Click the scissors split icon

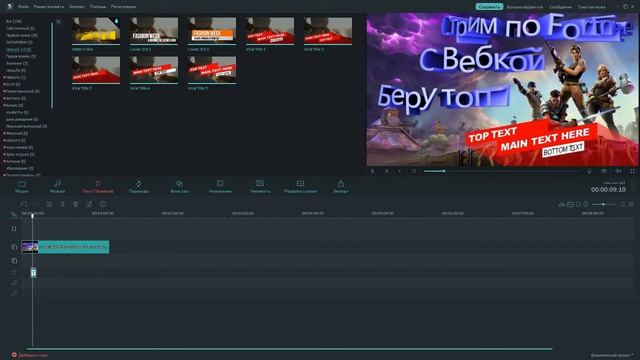(x=62, y=204)
